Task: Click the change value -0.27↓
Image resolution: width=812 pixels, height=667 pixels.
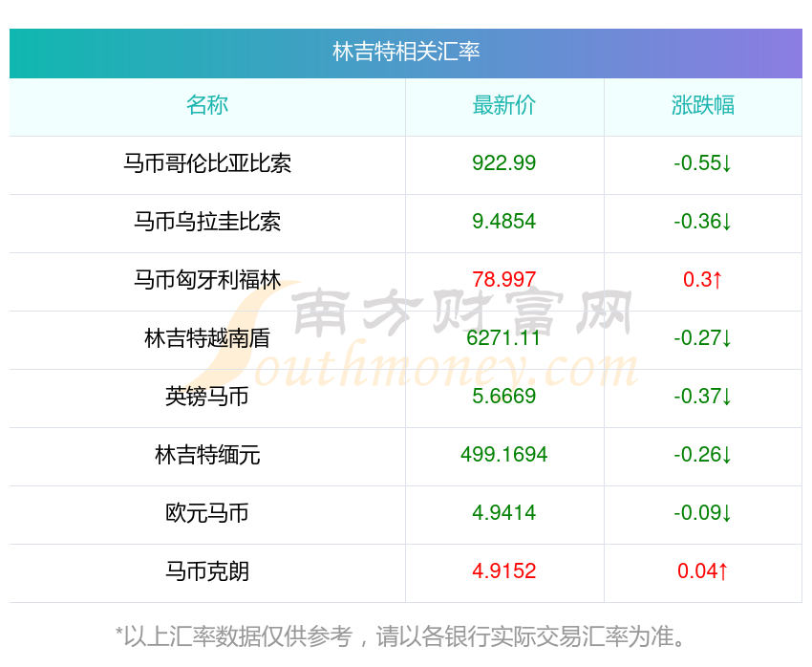Action: 703,338
